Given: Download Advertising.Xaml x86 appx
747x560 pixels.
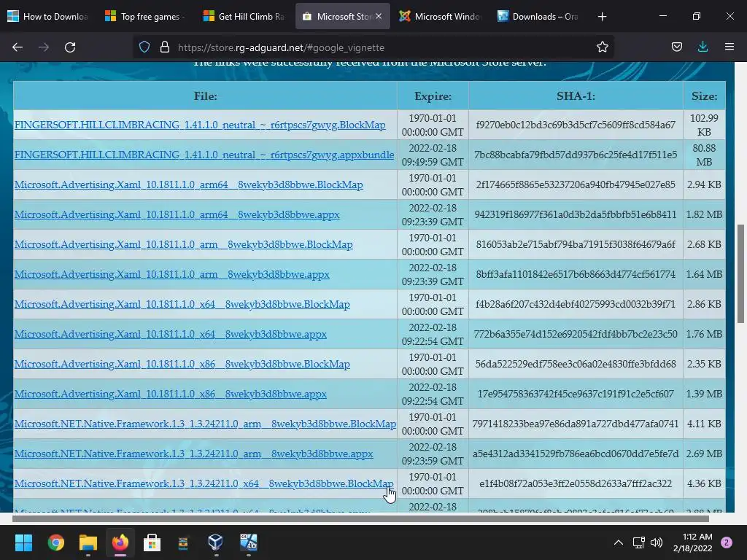Looking at the screenshot, I should point(171,394).
